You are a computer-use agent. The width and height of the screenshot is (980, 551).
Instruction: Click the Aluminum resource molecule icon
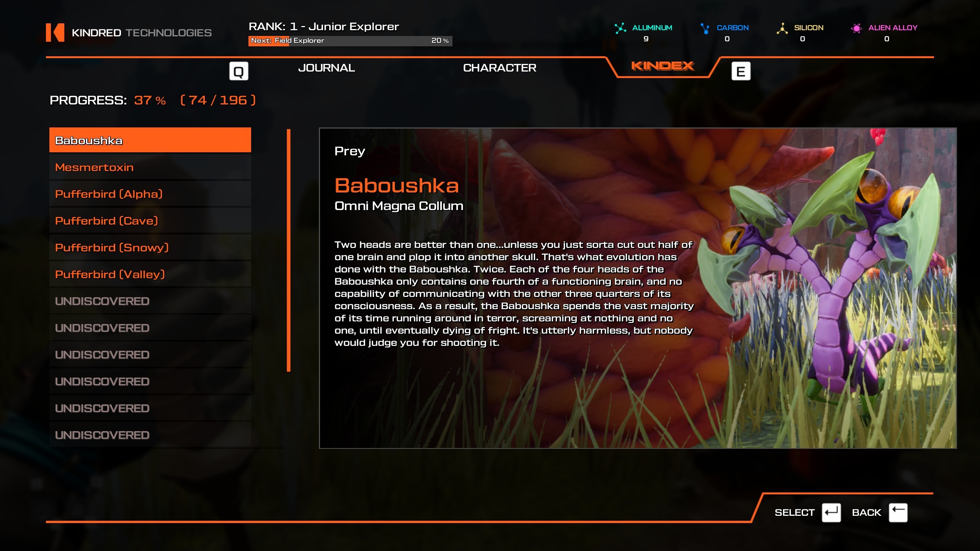click(620, 28)
